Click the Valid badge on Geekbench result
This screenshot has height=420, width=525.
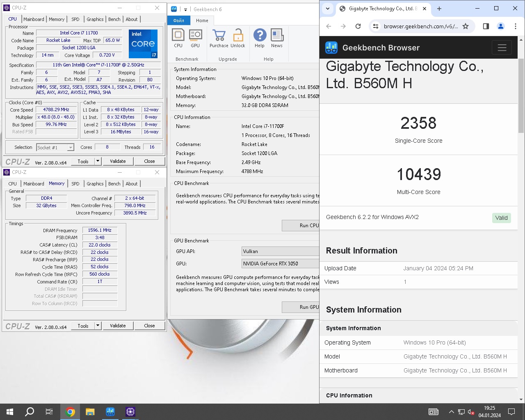[501, 218]
